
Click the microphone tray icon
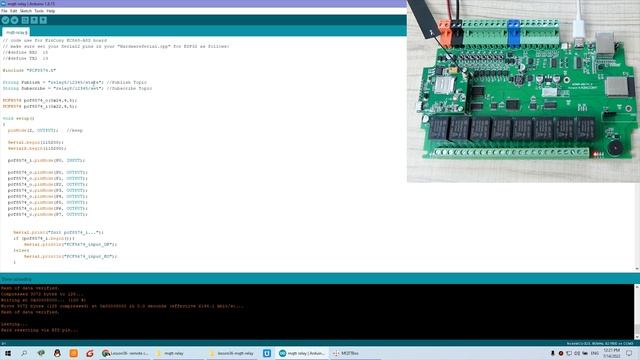[553, 353]
